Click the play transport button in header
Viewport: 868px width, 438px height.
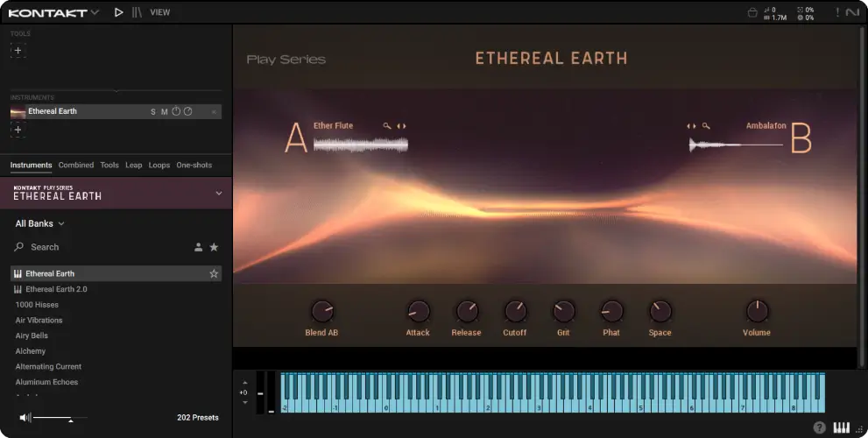point(118,12)
